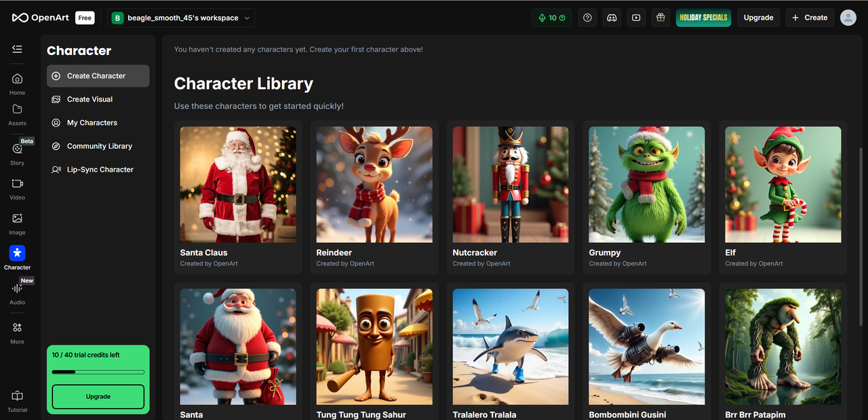Viewport: 868px width, 420px height.
Task: Click the trial credits progress bar
Action: 98,372
